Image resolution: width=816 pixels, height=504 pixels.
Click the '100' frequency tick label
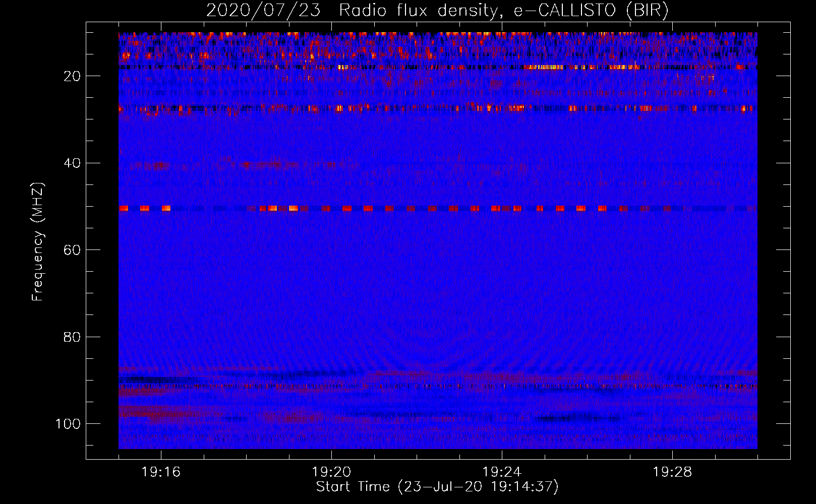(x=68, y=424)
